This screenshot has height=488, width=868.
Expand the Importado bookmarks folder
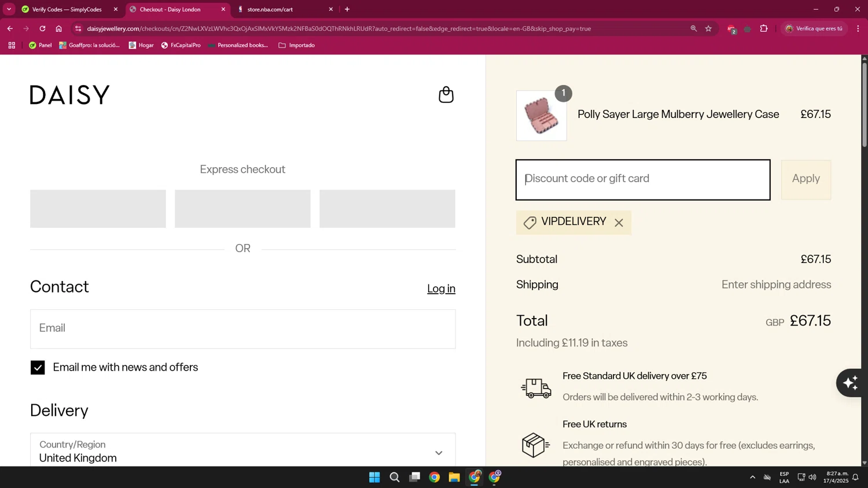(x=297, y=45)
